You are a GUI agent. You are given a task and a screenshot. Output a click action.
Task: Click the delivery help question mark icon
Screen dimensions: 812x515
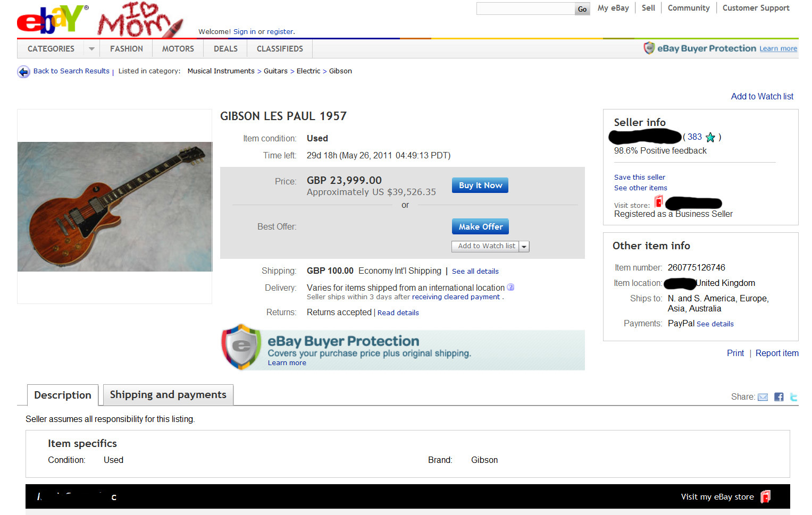(x=510, y=287)
